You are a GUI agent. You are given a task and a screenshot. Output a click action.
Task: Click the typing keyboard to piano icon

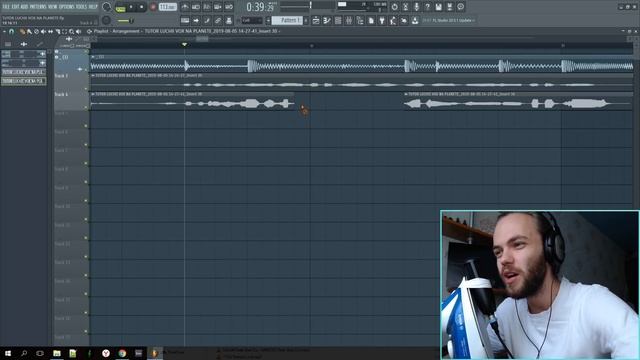click(185, 20)
